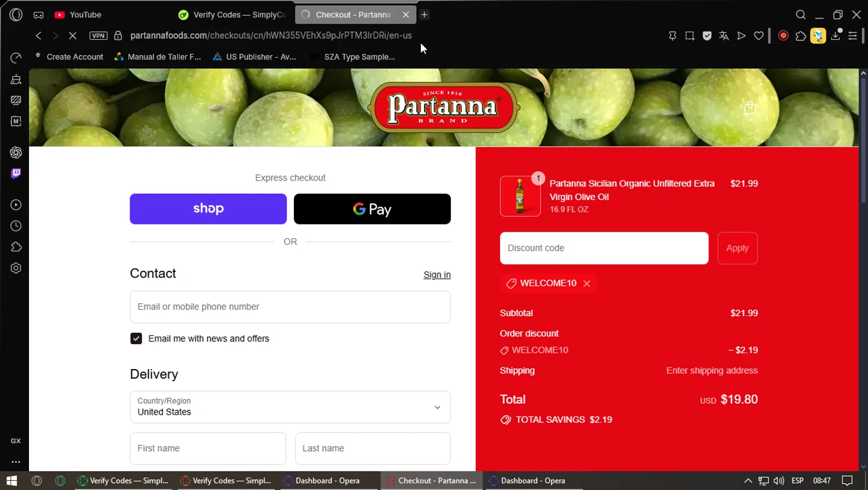This screenshot has height=490, width=868.
Task: Click the Discount code field
Action: [604, 248]
